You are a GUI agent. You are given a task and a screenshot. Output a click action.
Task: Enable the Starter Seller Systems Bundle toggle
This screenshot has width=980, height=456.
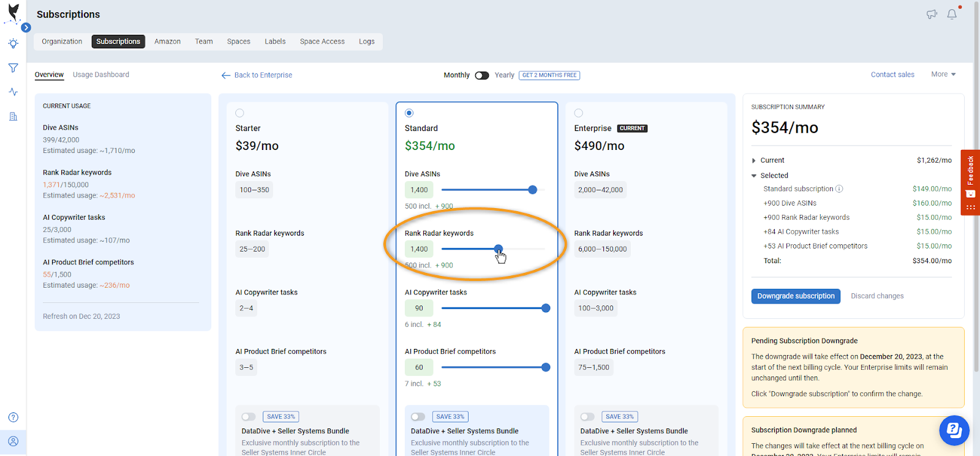point(248,417)
